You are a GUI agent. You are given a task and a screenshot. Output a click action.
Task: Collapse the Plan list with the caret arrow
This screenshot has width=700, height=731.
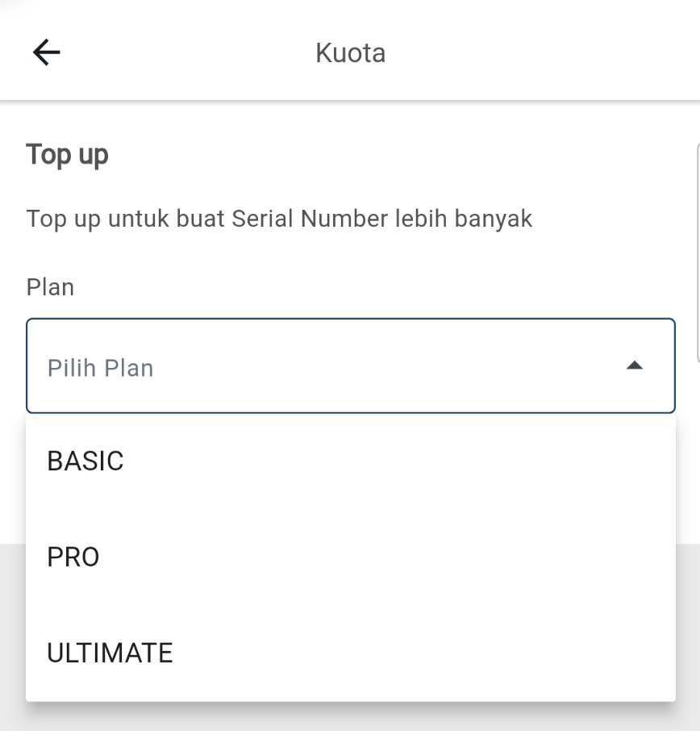click(x=635, y=367)
